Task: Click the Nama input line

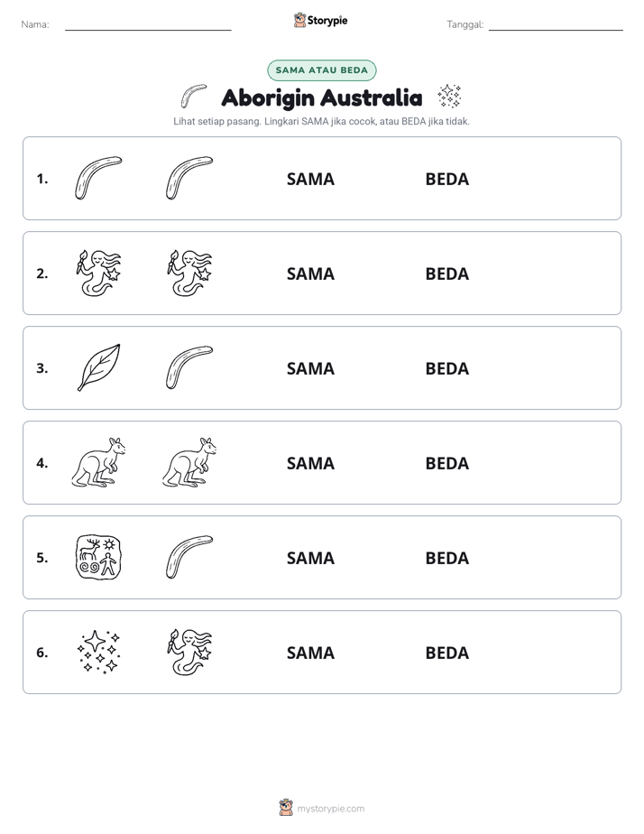Action: coord(148,26)
